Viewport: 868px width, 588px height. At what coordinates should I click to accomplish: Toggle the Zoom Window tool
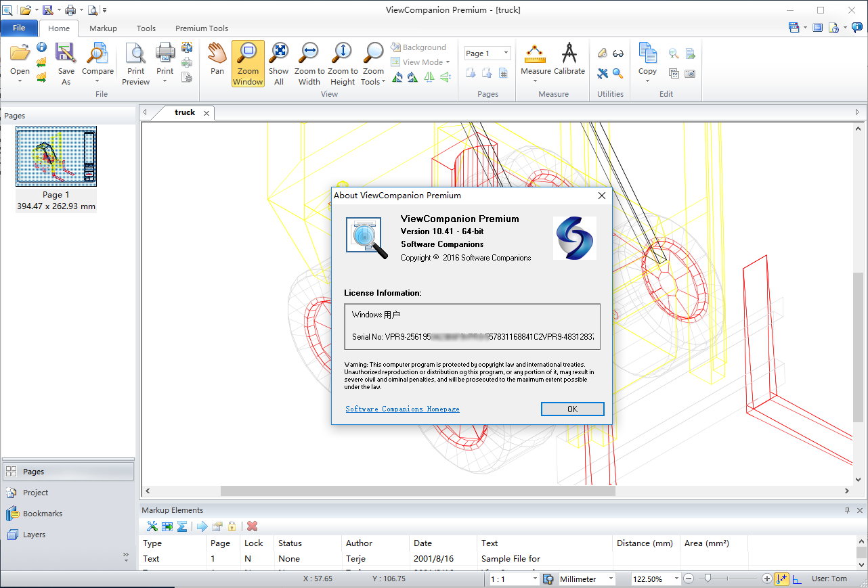point(248,63)
